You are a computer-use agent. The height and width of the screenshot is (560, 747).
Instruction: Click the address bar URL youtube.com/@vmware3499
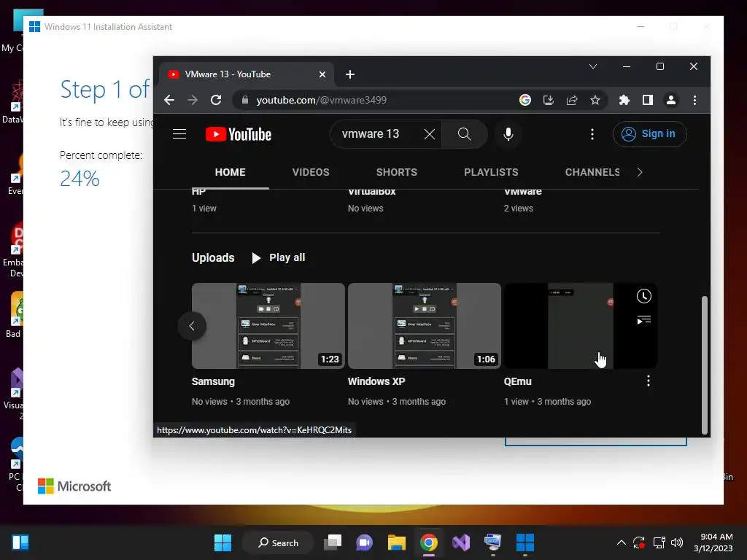321,100
